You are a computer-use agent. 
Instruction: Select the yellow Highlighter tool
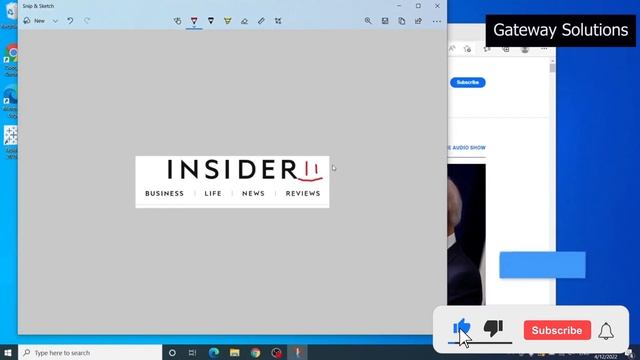tap(227, 21)
